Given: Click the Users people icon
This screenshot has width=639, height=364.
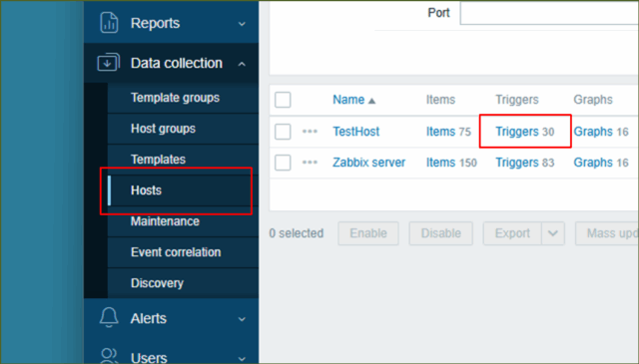Looking at the screenshot, I should click(x=109, y=356).
